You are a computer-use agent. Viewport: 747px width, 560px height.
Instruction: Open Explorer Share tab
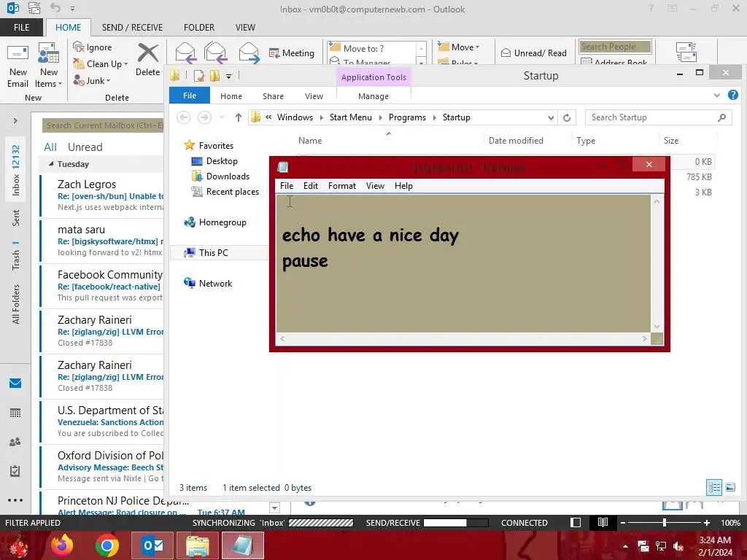[x=273, y=96]
